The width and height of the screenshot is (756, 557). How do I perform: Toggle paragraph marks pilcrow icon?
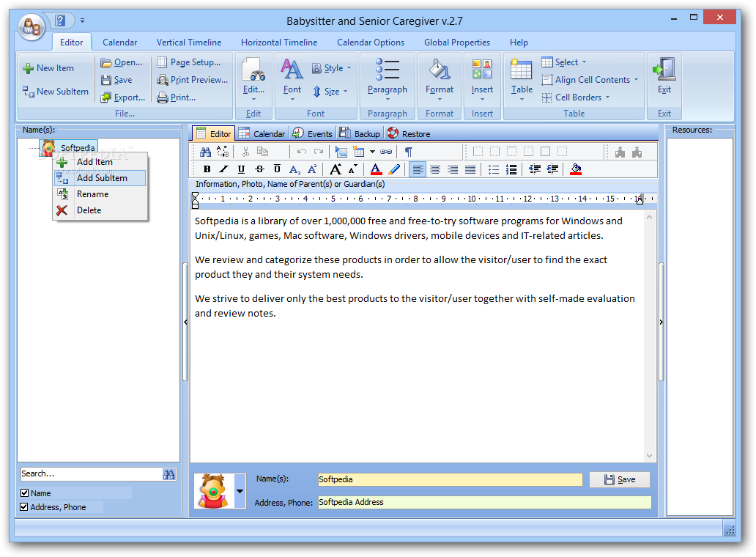coord(408,152)
